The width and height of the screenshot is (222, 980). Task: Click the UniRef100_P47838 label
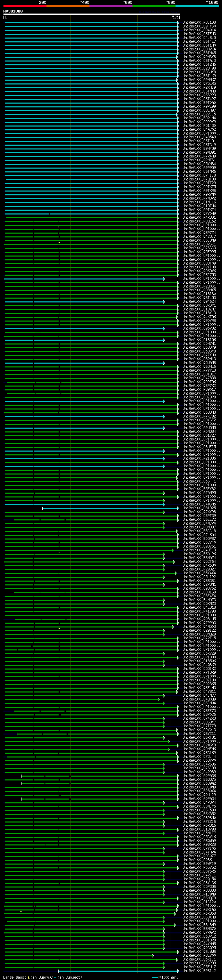pos(199,378)
